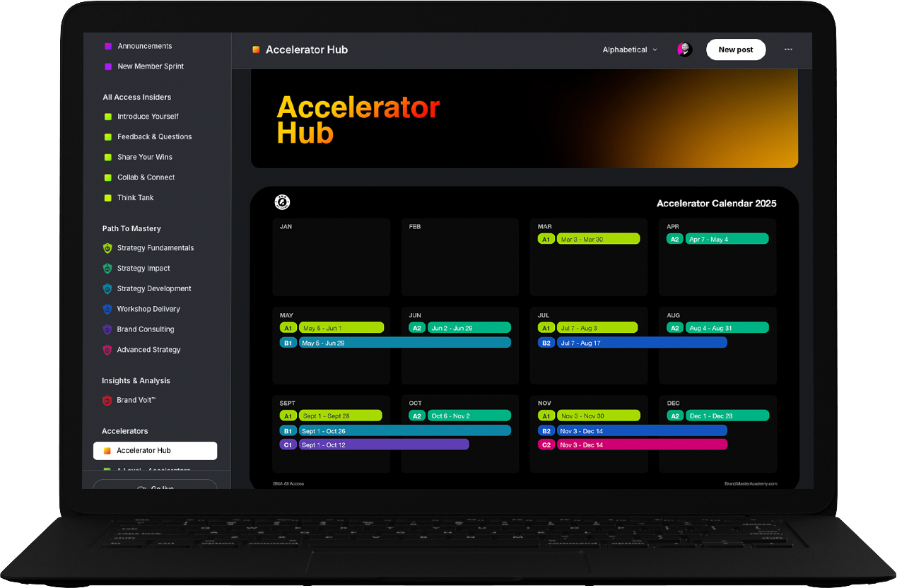Click the blue B2 "Nov 3 - Dec 14" bar
This screenshot has width=897, height=588.
coord(642,430)
